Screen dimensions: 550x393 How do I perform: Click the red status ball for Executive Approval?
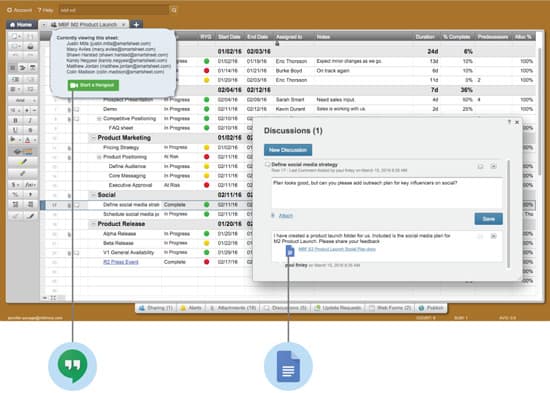[207, 185]
